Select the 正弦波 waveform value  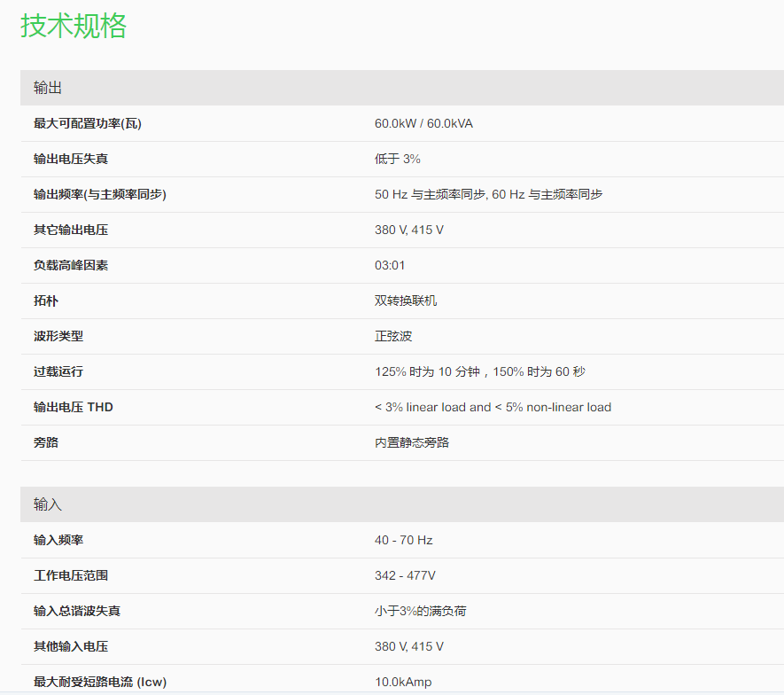pyautogui.click(x=393, y=336)
